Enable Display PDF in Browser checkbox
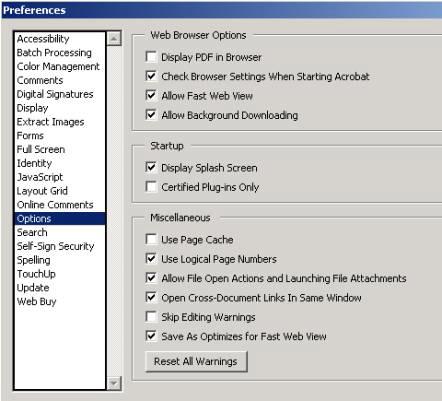Image resolution: width=442 pixels, height=401 pixels. click(151, 57)
